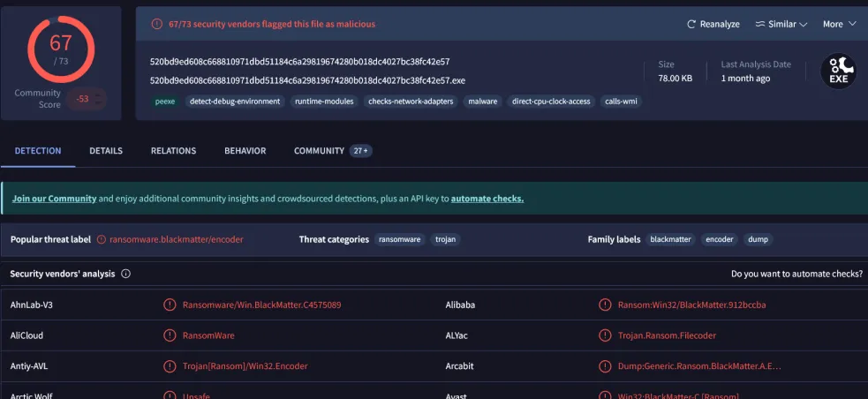Viewport: 868px width, 399px height.
Task: Expand the More menu
Action: [840, 25]
